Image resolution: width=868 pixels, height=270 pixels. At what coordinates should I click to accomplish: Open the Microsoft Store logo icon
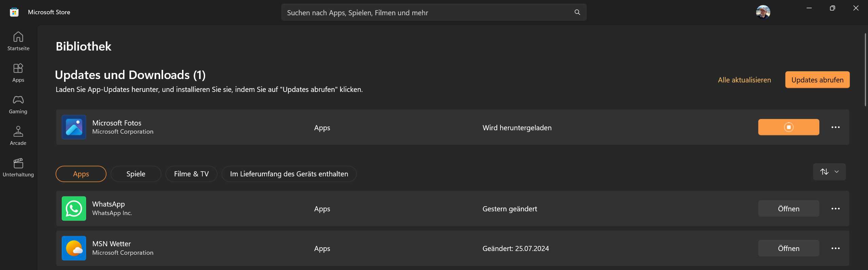click(14, 12)
